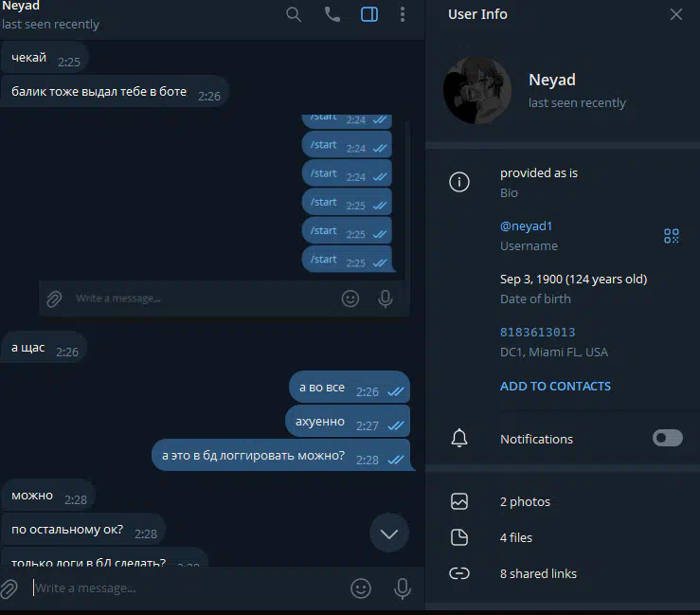700x615 pixels.
Task: Open the bell Notifications row
Action: point(563,439)
